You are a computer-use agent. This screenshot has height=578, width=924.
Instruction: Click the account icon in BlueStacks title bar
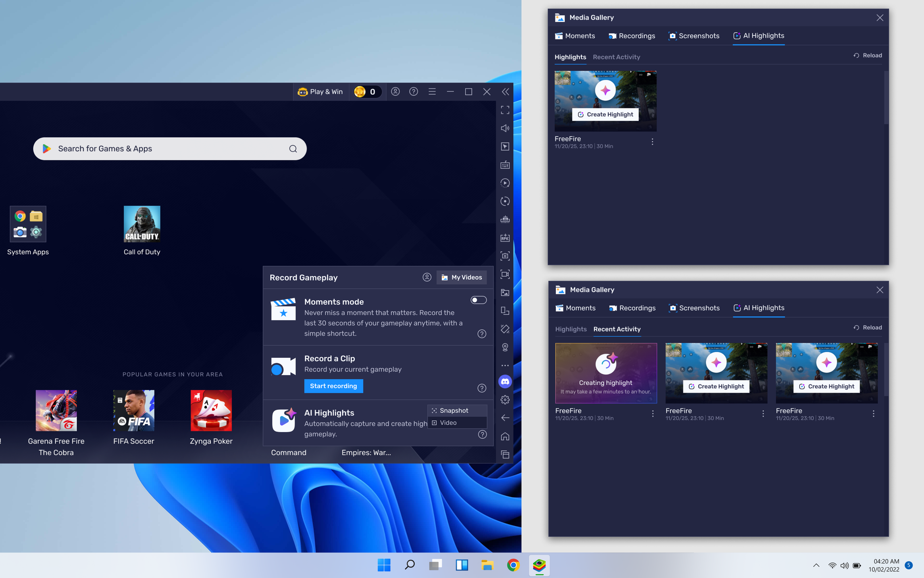click(395, 92)
